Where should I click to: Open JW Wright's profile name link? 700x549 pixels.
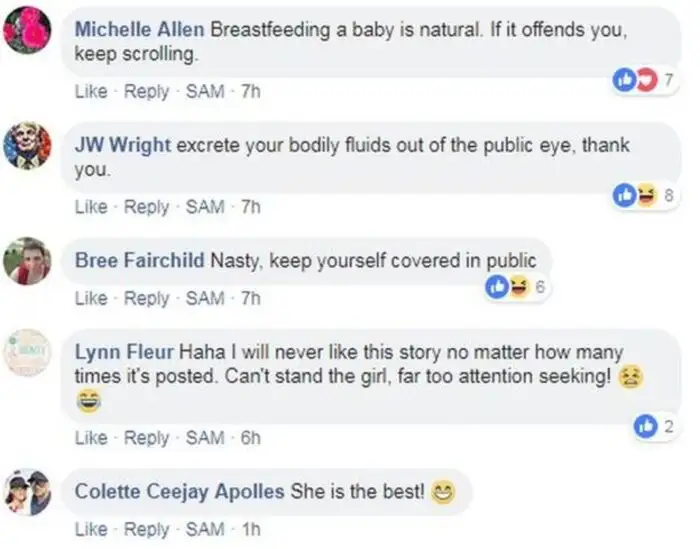123,145
